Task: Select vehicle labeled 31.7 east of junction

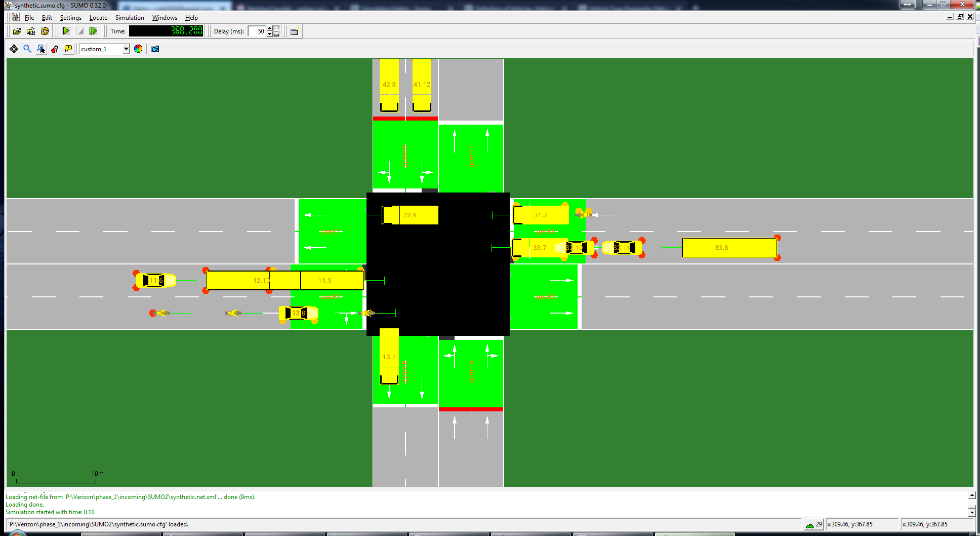Action: (x=541, y=215)
